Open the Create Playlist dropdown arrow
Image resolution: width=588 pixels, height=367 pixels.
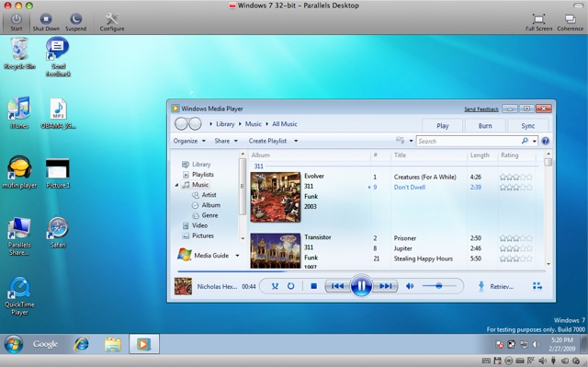296,141
